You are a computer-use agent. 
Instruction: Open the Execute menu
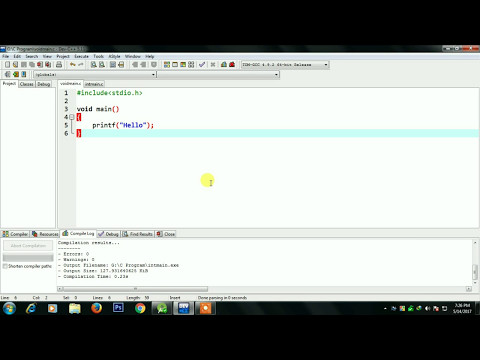click(x=81, y=56)
